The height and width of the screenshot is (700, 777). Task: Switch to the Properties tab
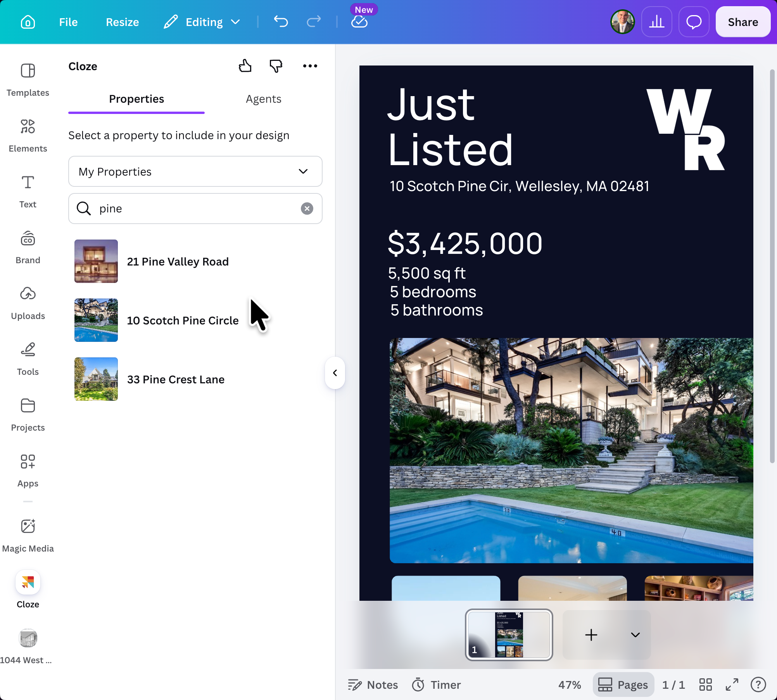[136, 100]
